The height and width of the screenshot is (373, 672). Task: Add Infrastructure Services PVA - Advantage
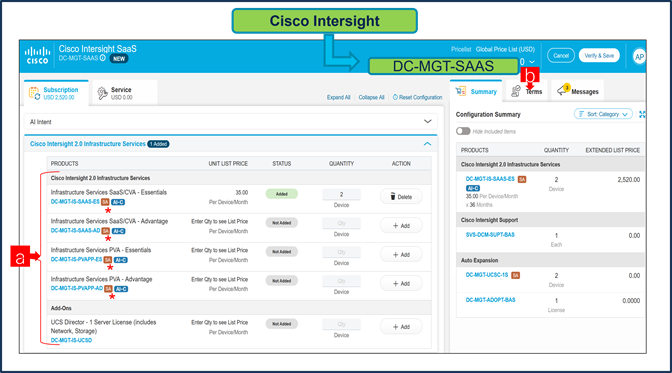(x=401, y=283)
